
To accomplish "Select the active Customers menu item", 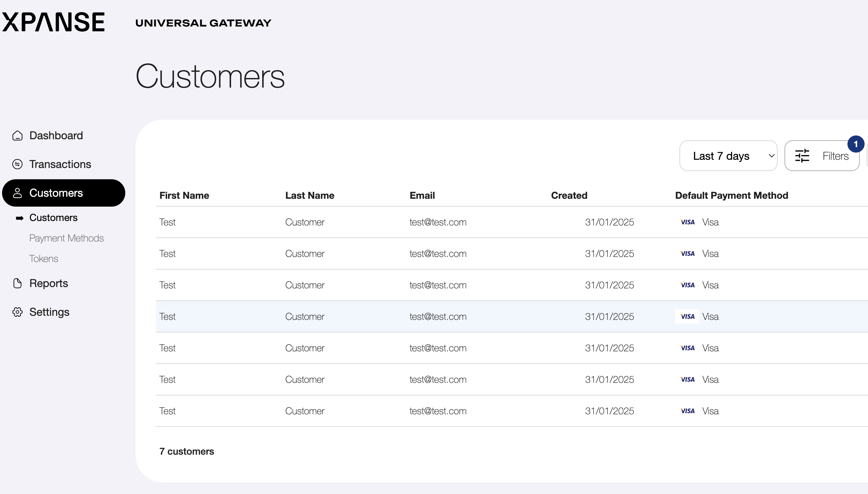I will [64, 193].
